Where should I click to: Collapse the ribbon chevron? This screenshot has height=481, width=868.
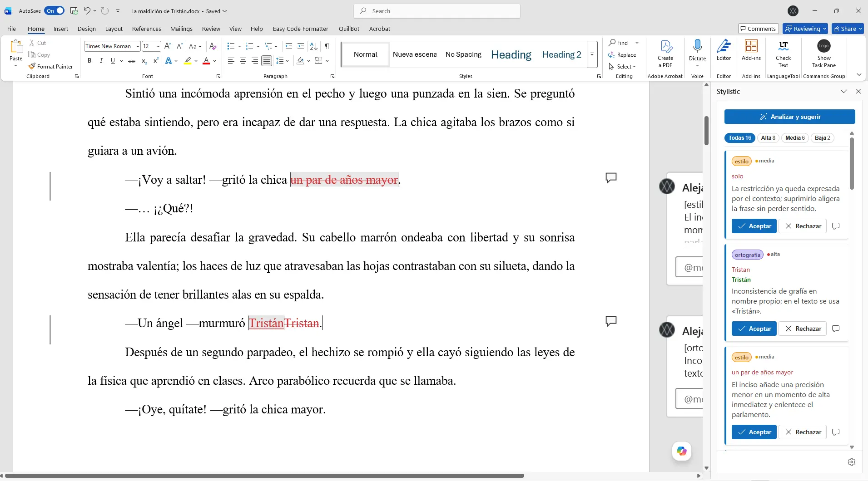(x=859, y=75)
